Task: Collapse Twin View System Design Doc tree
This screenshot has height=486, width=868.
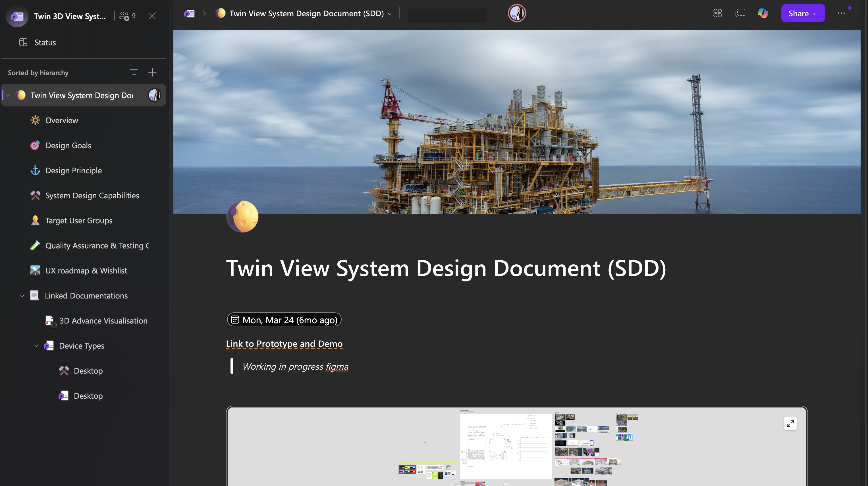Action: (x=8, y=95)
